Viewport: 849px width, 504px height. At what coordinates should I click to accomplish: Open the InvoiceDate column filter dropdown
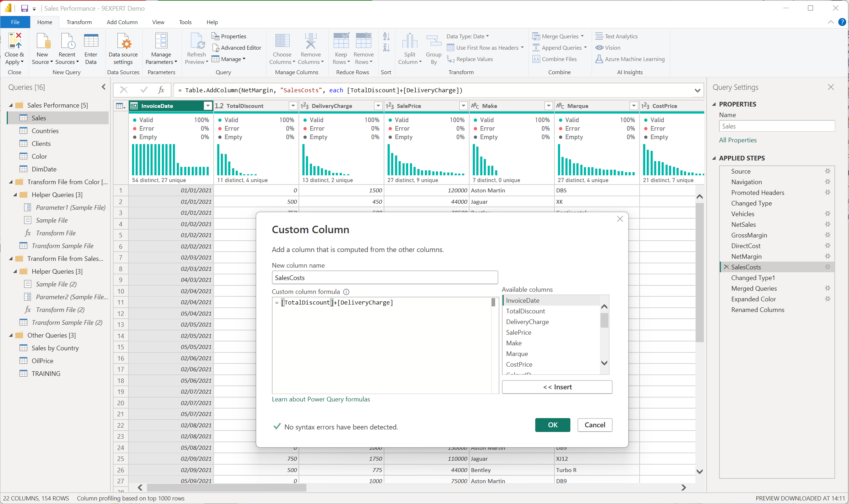(208, 106)
